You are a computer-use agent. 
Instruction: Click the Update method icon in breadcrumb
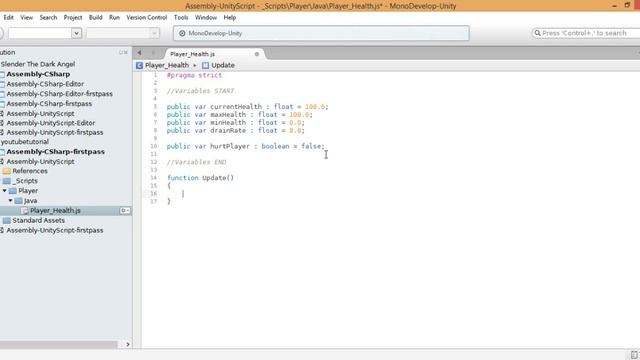pyautogui.click(x=205, y=65)
